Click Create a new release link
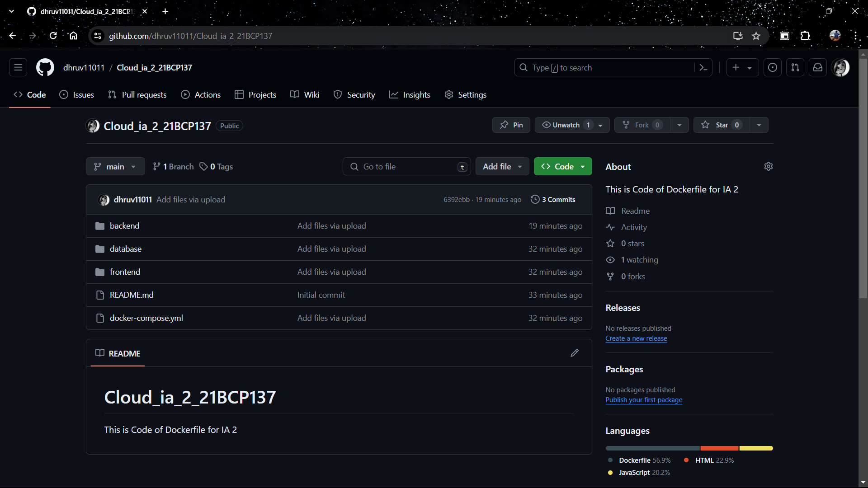 click(636, 338)
